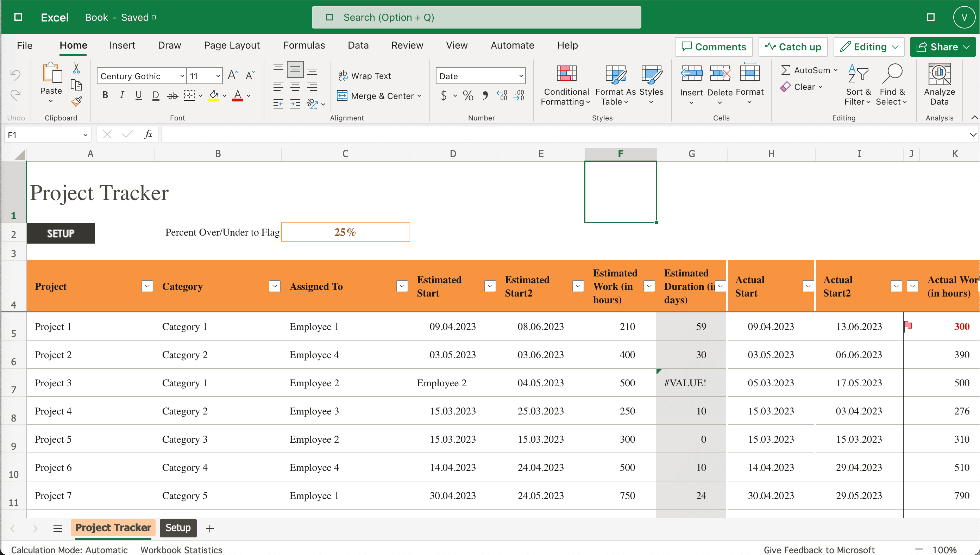The image size is (980, 555).
Task: Click the zoom out minus control
Action: (919, 549)
